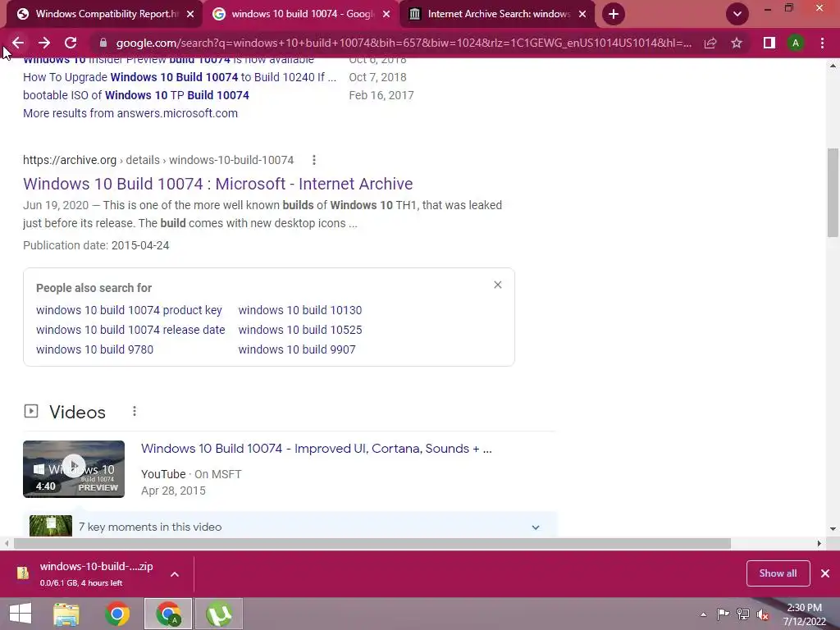Click the lock icon in the address bar

(103, 43)
